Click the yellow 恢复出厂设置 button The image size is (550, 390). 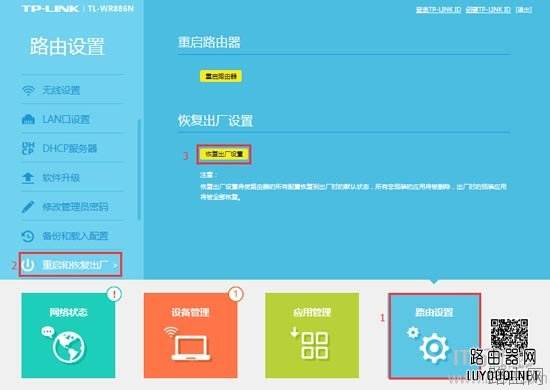pos(224,154)
